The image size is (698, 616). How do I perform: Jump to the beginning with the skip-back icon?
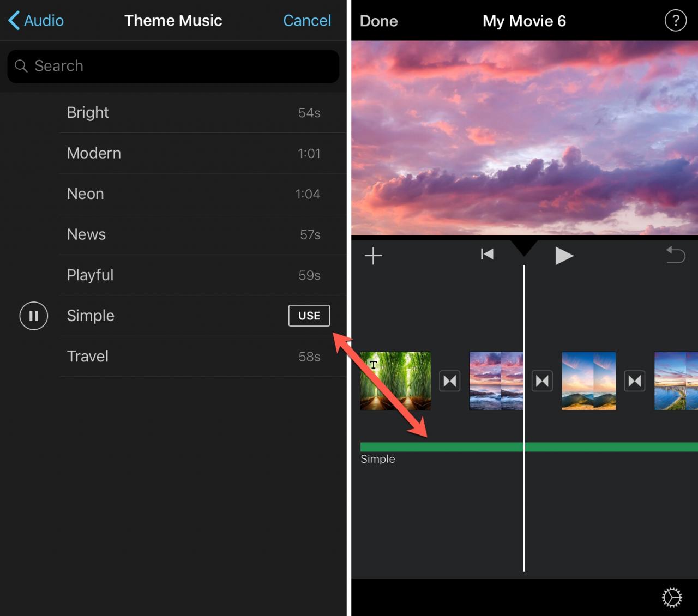[x=487, y=254]
